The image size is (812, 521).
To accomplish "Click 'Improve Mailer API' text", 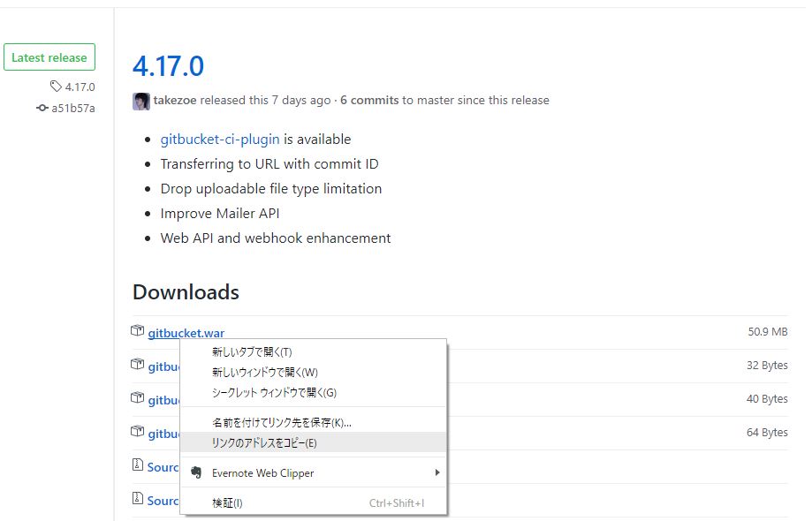I will [220, 214].
